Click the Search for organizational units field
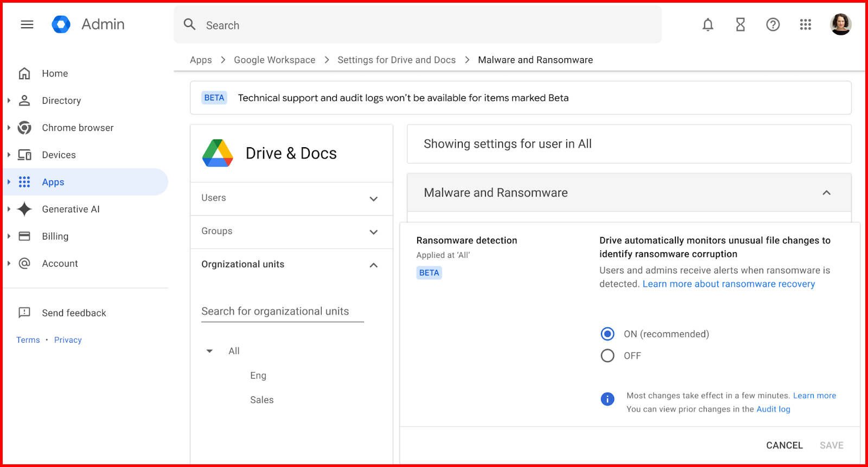The height and width of the screenshot is (467, 868). [x=282, y=311]
